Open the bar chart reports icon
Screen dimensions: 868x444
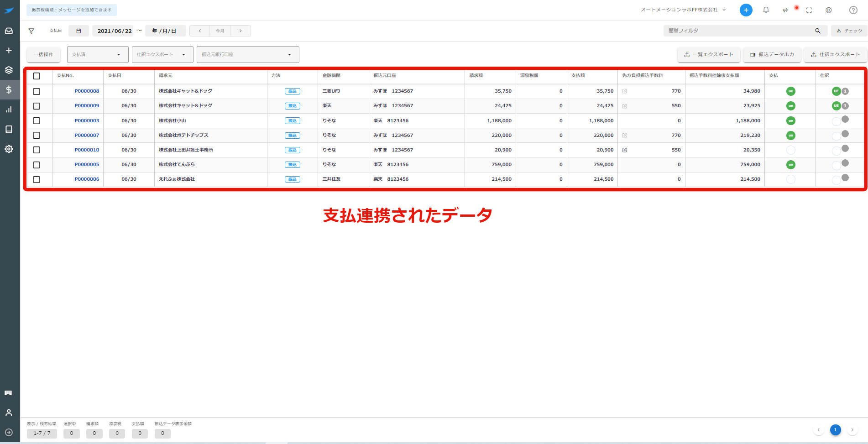(x=9, y=110)
